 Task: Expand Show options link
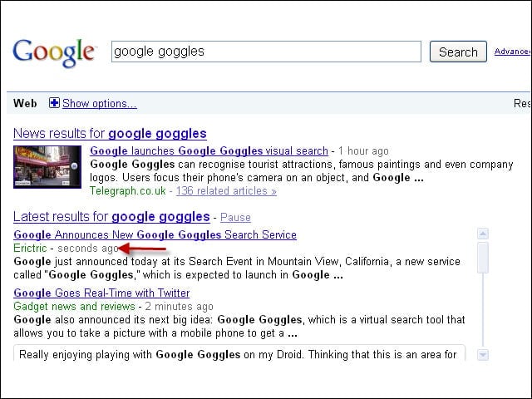pos(100,103)
